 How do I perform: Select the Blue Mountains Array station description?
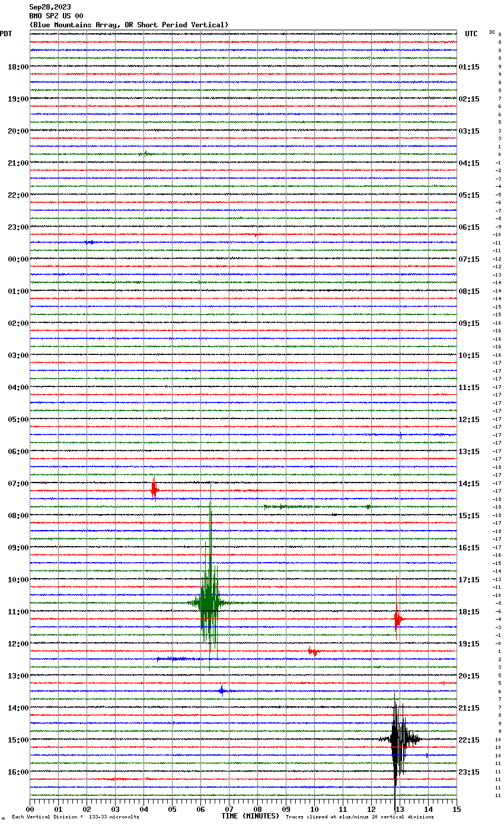[129, 25]
